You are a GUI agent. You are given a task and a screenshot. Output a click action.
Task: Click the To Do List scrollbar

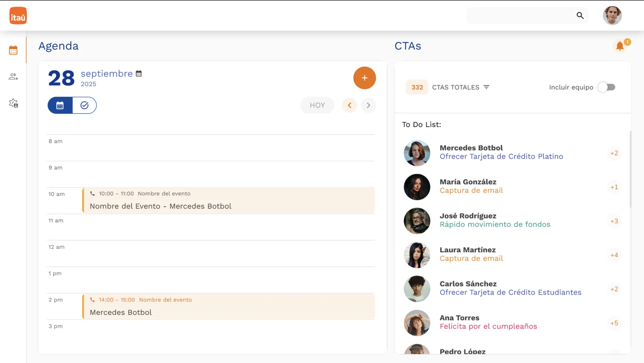(x=630, y=169)
